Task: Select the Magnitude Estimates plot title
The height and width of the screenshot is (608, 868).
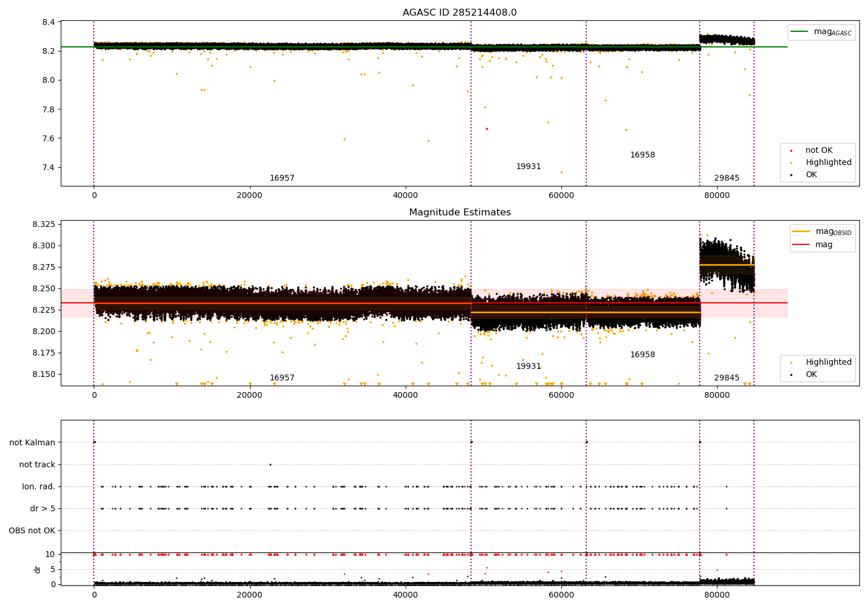Action: tap(460, 213)
